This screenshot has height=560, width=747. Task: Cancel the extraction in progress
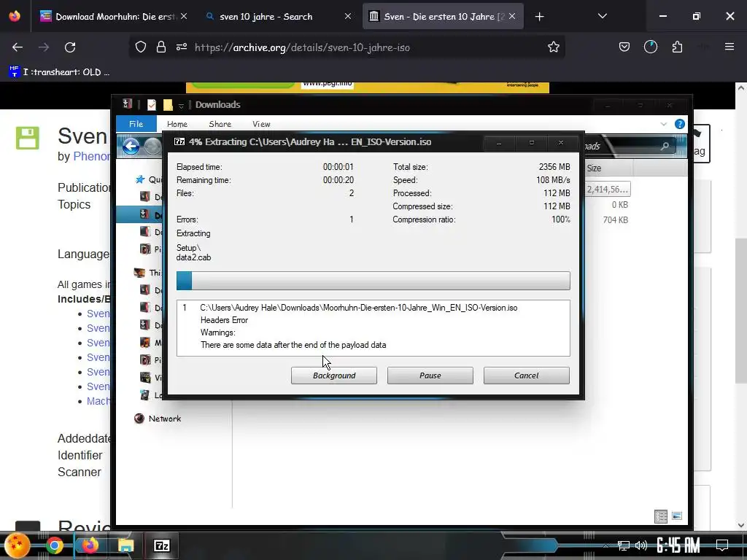coord(527,376)
